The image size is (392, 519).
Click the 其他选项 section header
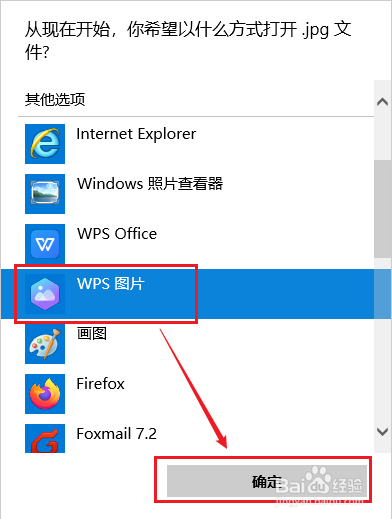[55, 99]
